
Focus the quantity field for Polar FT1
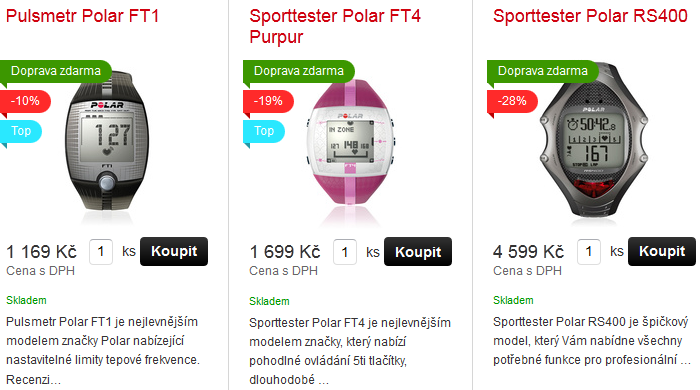click(101, 252)
